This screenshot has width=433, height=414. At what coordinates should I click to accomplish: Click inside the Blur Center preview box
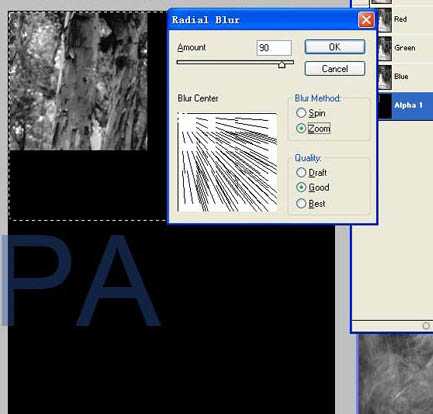[x=227, y=162]
